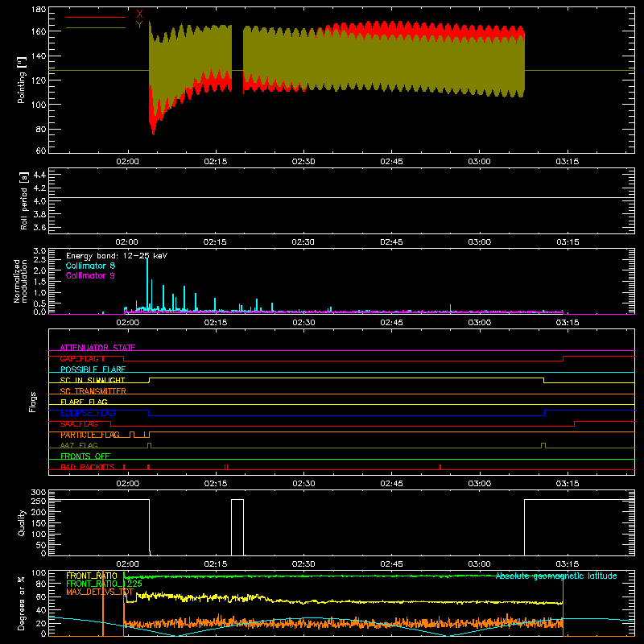This screenshot has width=644, height=644.
Task: Select the SAA_FLAG label
Action: (79, 424)
